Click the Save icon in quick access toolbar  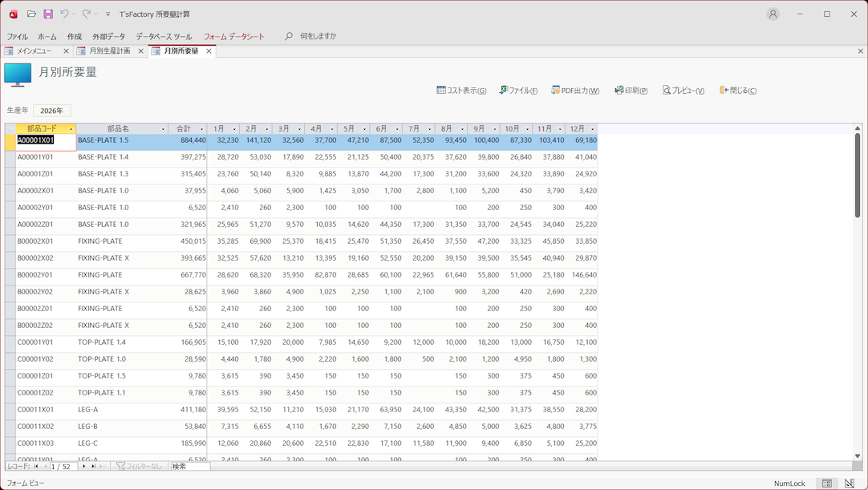pos(48,14)
